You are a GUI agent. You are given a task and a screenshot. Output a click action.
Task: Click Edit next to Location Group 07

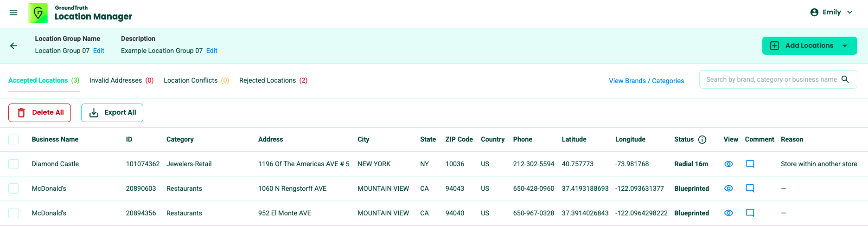(x=99, y=51)
